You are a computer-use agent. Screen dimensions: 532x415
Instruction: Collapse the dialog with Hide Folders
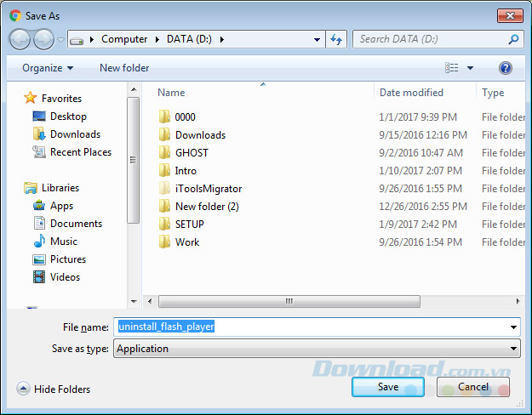click(54, 389)
